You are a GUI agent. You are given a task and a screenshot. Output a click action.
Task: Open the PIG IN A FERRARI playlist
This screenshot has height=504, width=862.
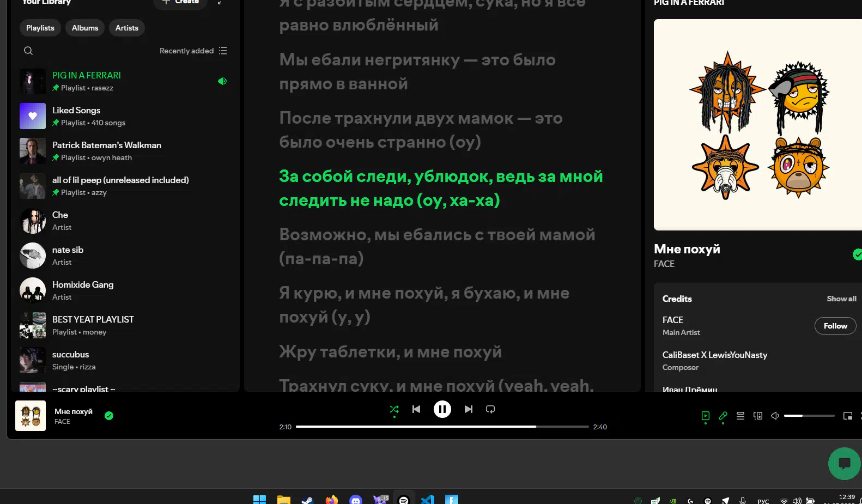(124, 81)
